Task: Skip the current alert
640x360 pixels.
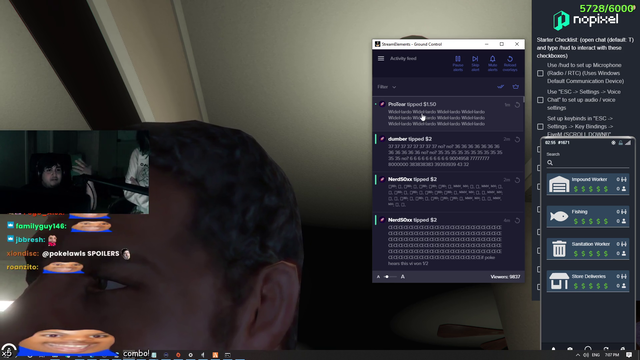Action: pos(475,63)
